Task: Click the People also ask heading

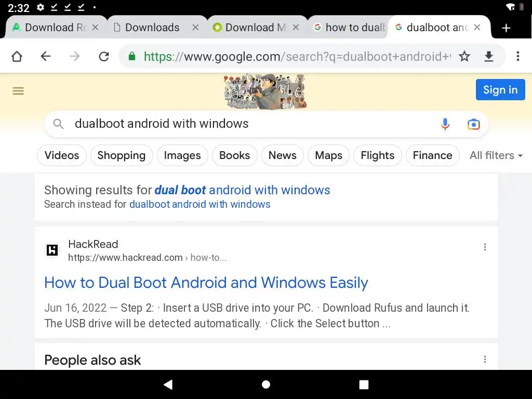Action: tap(92, 360)
